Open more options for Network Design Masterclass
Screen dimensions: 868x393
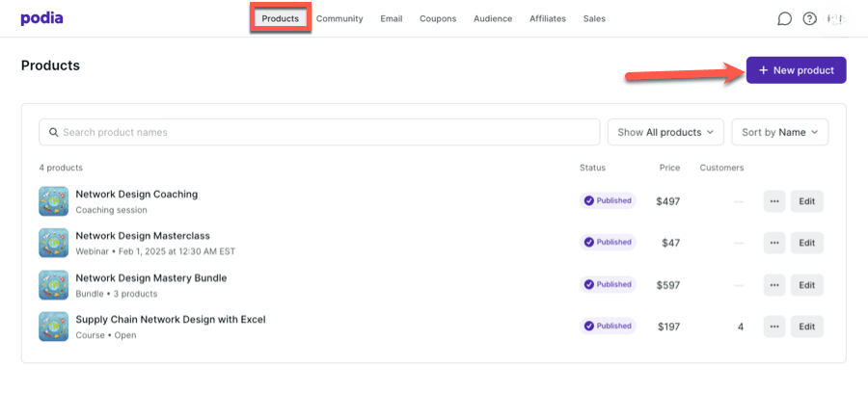pyautogui.click(x=773, y=243)
